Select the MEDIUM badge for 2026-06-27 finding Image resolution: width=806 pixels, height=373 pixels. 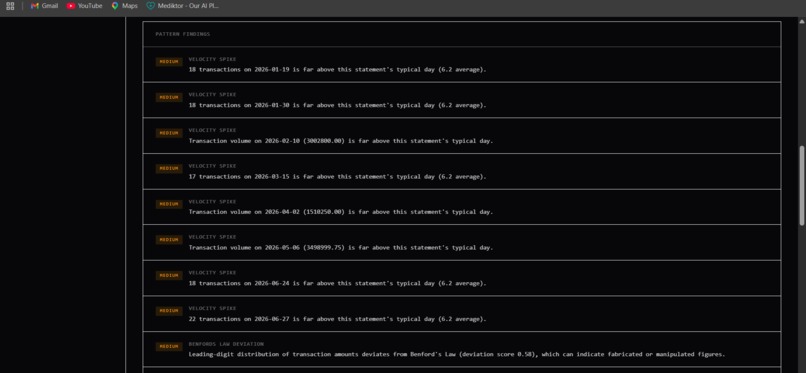169,311
